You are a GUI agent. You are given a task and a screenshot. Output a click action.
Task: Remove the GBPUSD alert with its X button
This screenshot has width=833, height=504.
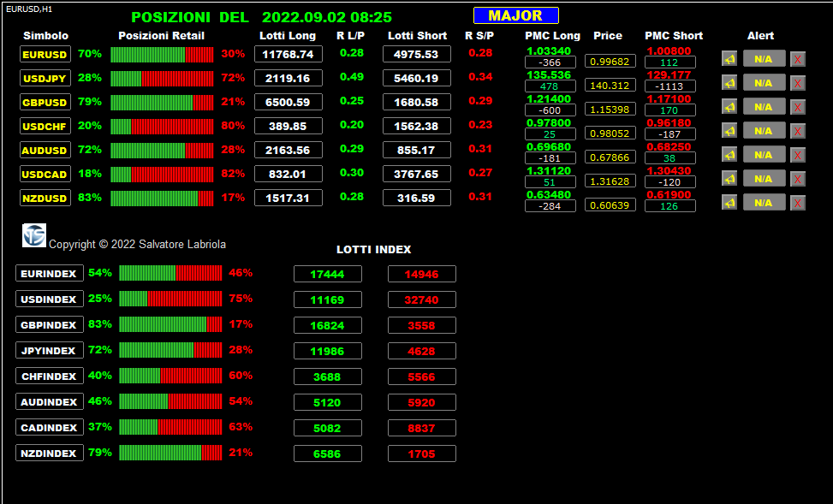coord(797,107)
